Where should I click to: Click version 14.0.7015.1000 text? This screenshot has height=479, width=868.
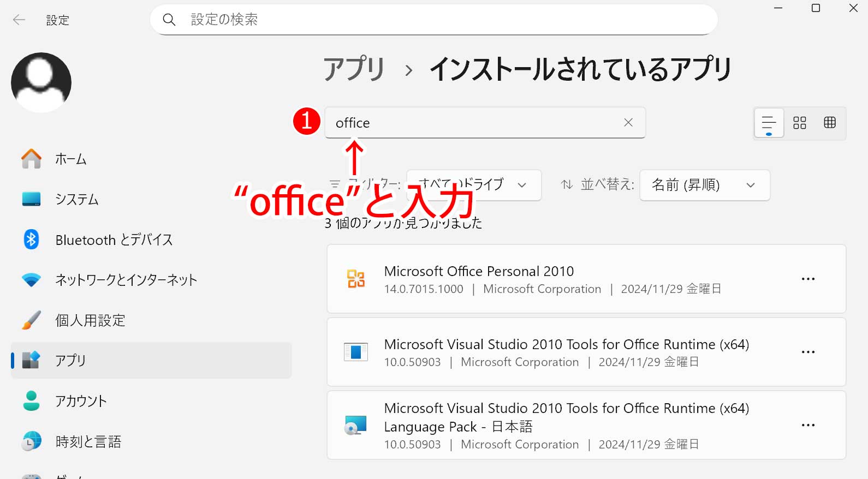(x=424, y=289)
